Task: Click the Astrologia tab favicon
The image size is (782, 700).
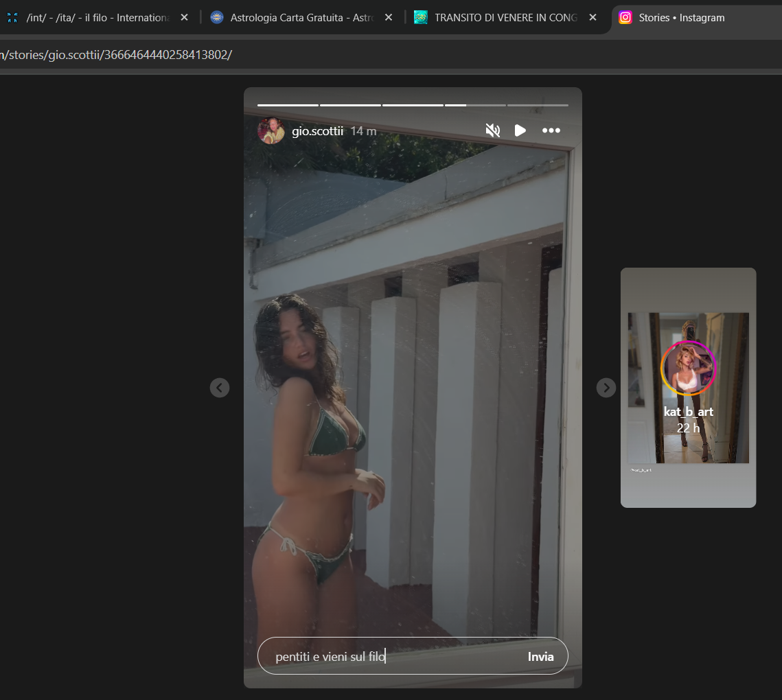Action: pyautogui.click(x=217, y=17)
